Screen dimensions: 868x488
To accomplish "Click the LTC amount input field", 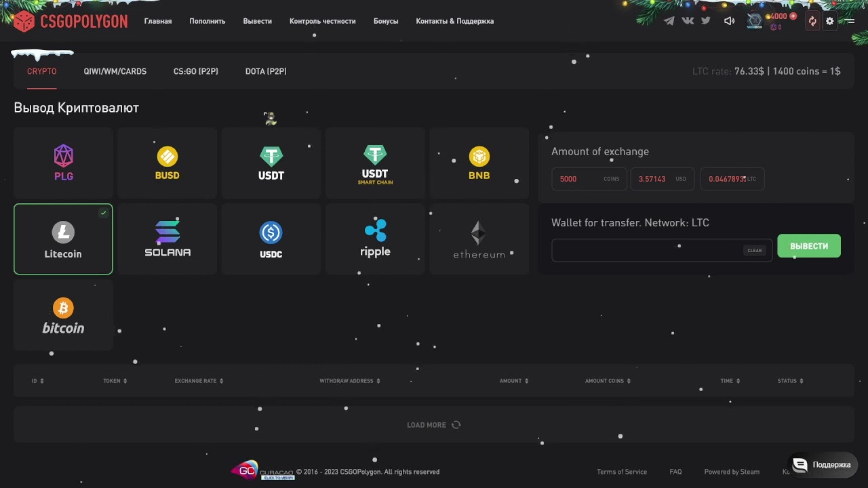I will 732,179.
